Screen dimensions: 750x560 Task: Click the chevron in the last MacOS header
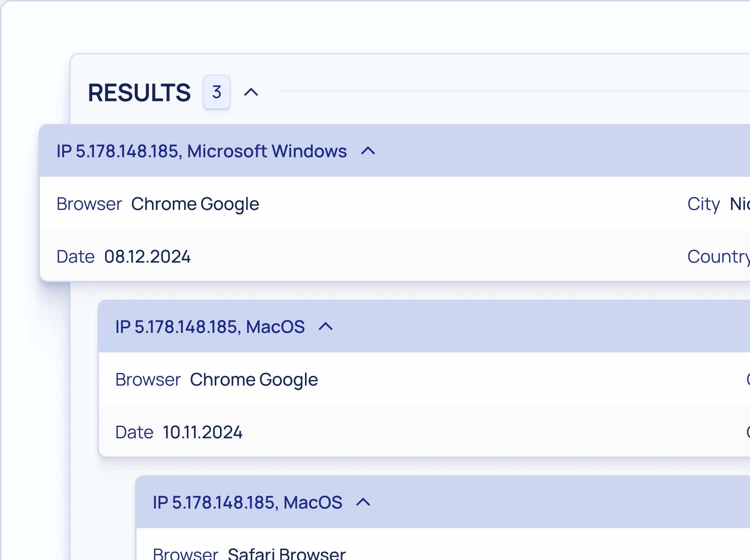[x=363, y=503]
